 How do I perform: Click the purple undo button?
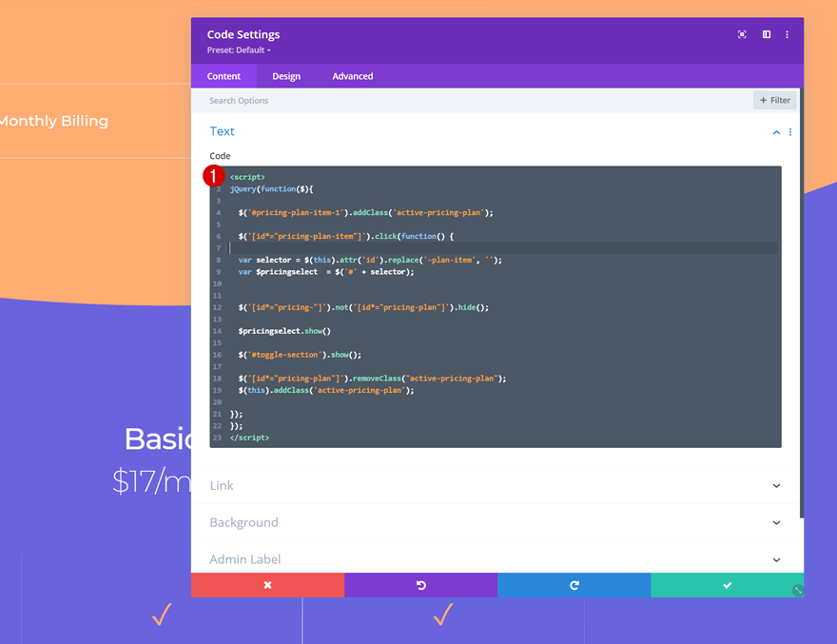420,585
